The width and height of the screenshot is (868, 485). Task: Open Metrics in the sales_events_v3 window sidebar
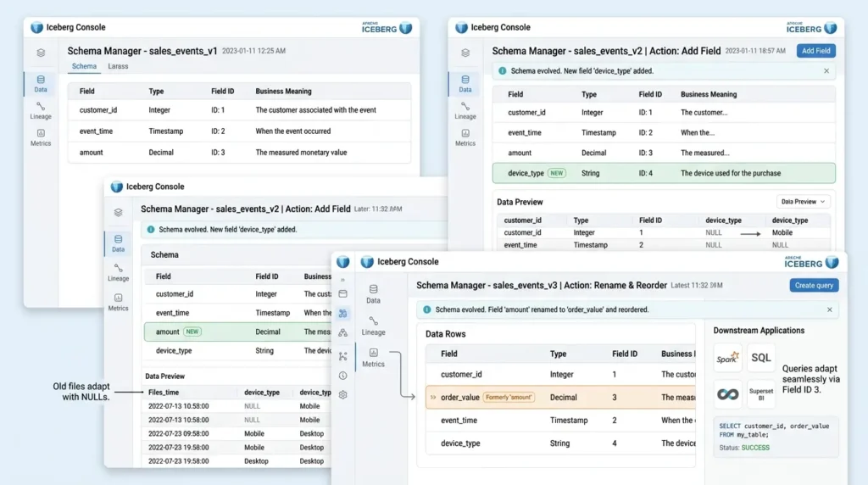pyautogui.click(x=373, y=358)
